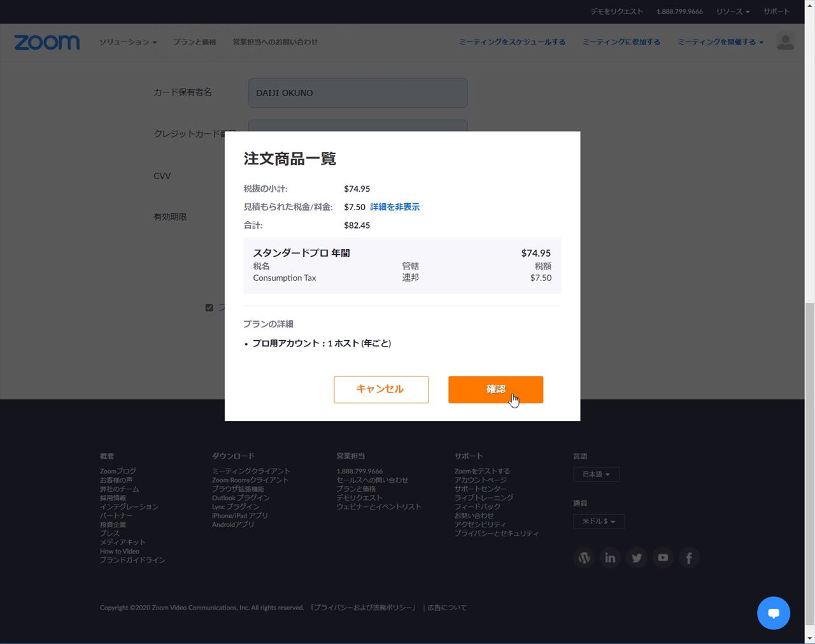Open ミーティングに参加する nav item

click(621, 42)
